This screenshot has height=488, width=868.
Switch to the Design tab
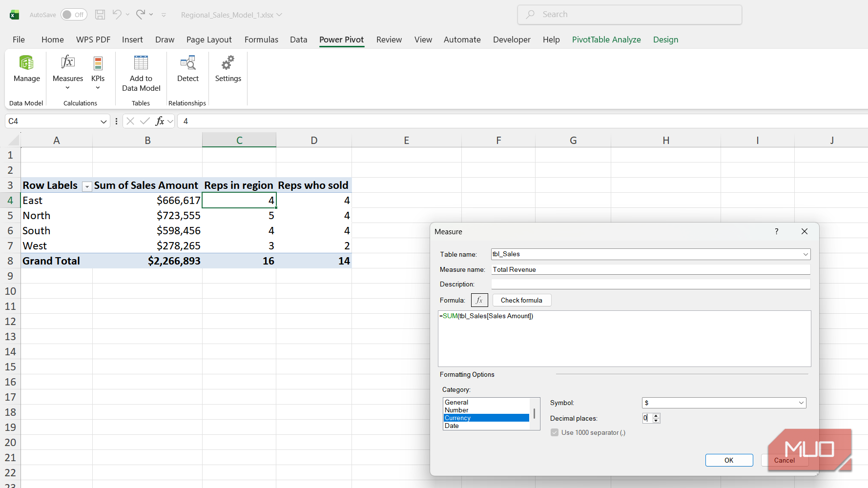click(665, 40)
